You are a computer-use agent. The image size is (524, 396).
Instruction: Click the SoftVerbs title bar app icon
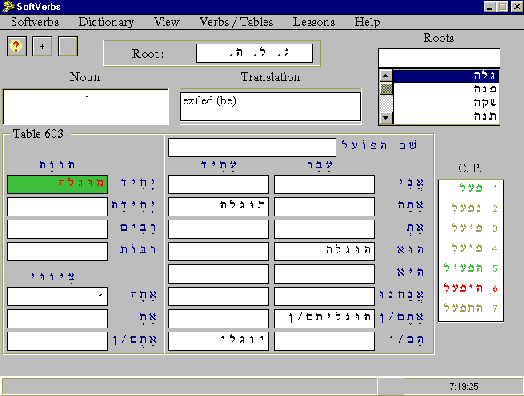(x=8, y=6)
